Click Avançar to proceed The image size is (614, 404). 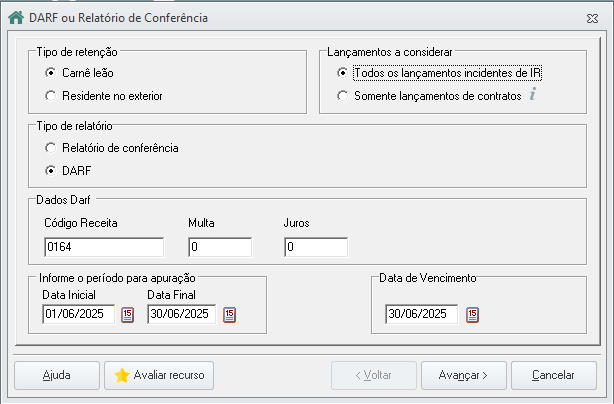pos(455,376)
